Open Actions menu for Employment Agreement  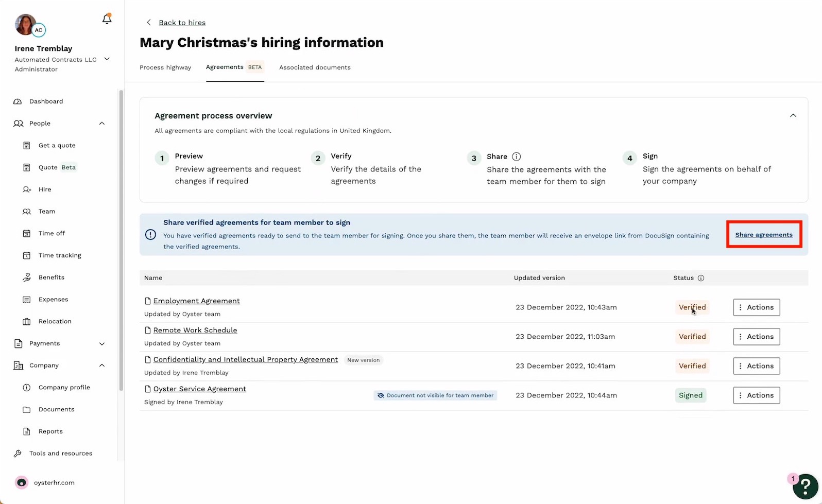(757, 307)
